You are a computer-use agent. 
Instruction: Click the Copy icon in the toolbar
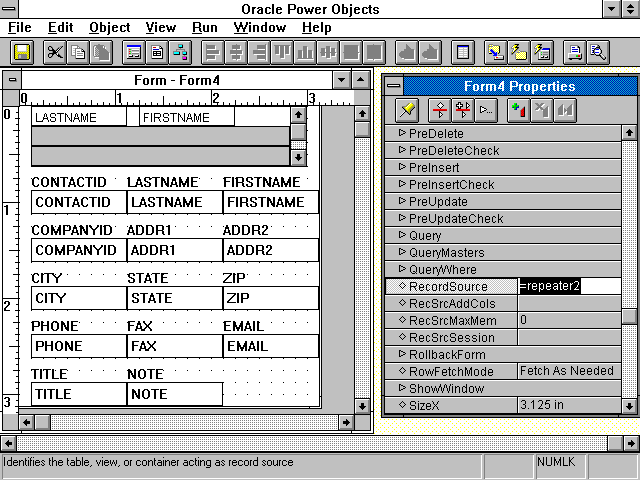[77, 52]
